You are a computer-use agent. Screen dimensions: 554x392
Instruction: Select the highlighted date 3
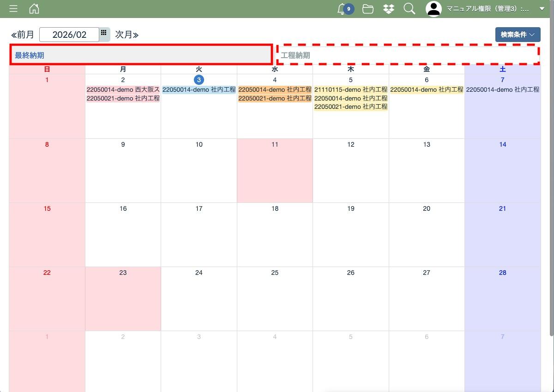point(199,80)
